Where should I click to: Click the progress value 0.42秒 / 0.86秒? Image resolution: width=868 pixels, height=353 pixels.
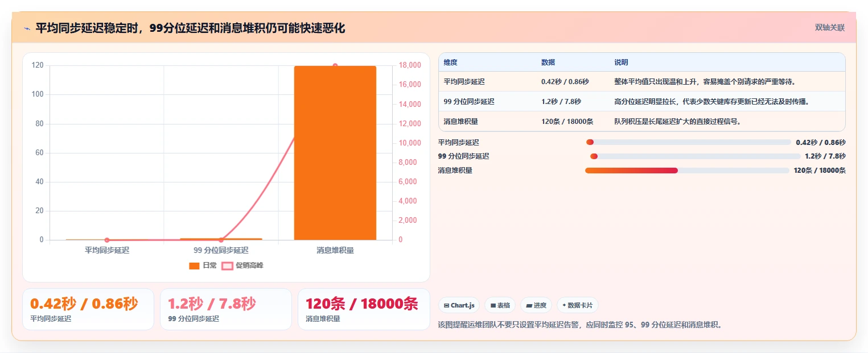coord(821,143)
